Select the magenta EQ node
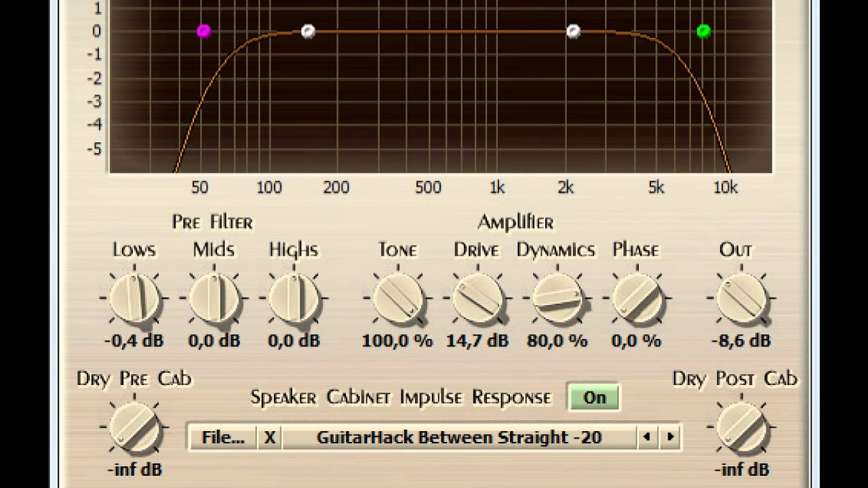The width and height of the screenshot is (868, 488). click(x=203, y=30)
